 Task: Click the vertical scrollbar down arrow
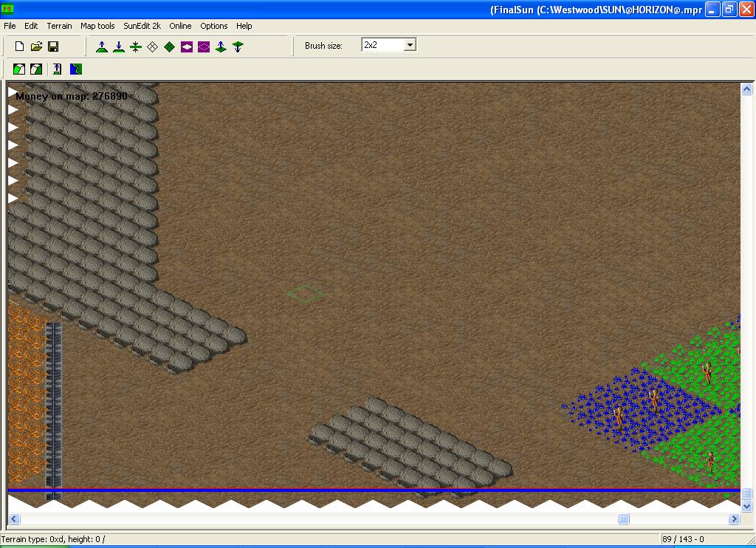(746, 506)
